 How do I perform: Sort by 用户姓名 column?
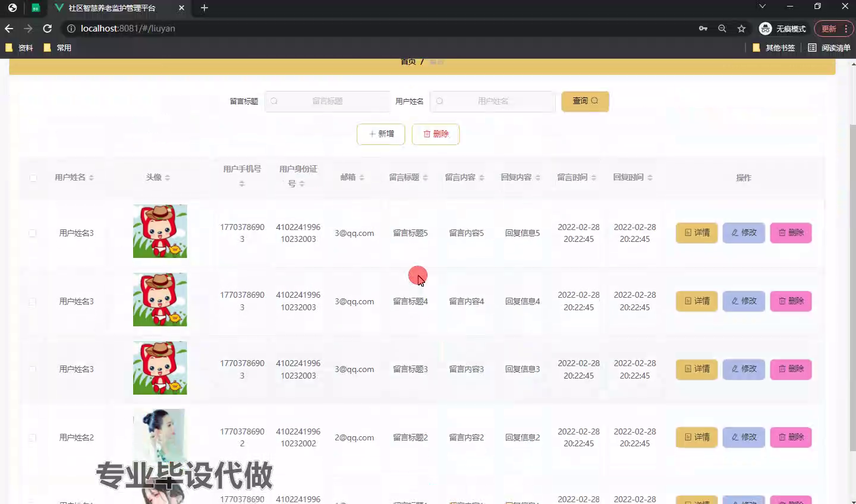coord(91,178)
